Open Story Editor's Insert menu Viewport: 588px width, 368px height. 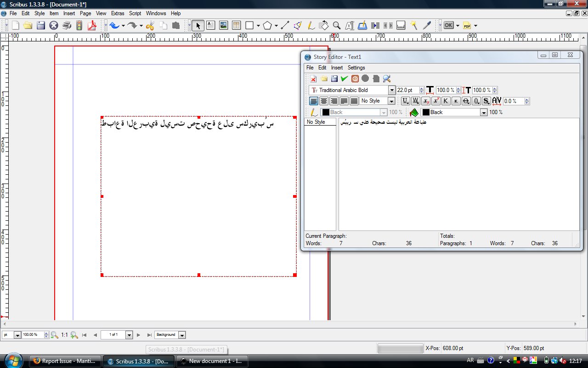point(337,68)
